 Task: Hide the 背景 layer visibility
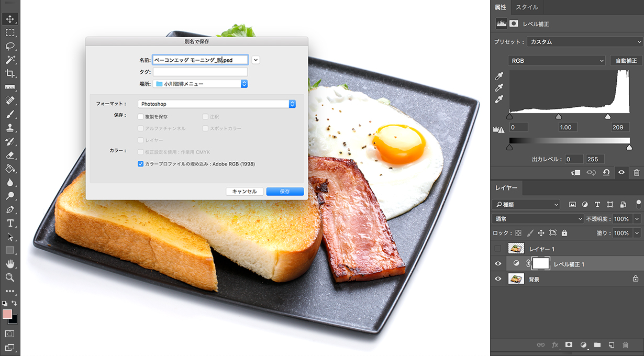tap(498, 280)
